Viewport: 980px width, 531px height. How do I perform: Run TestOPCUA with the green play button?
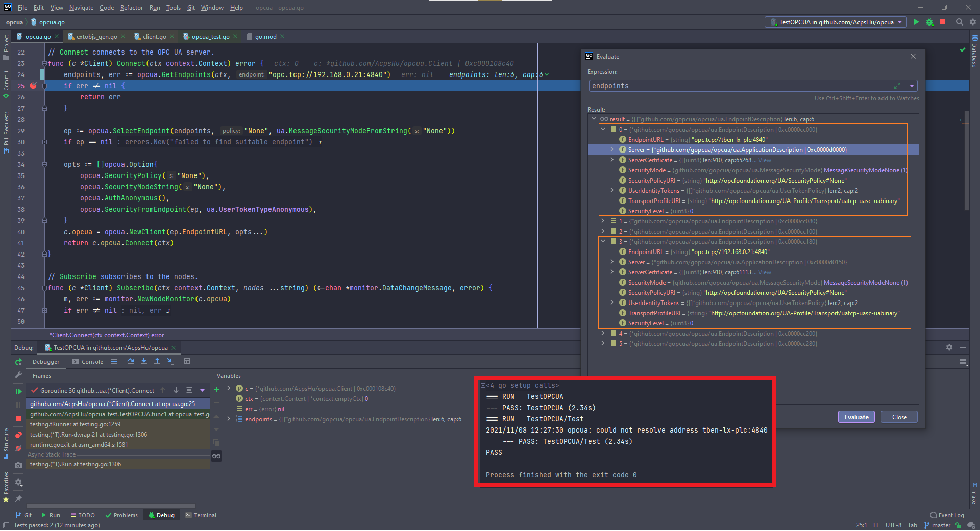click(916, 22)
